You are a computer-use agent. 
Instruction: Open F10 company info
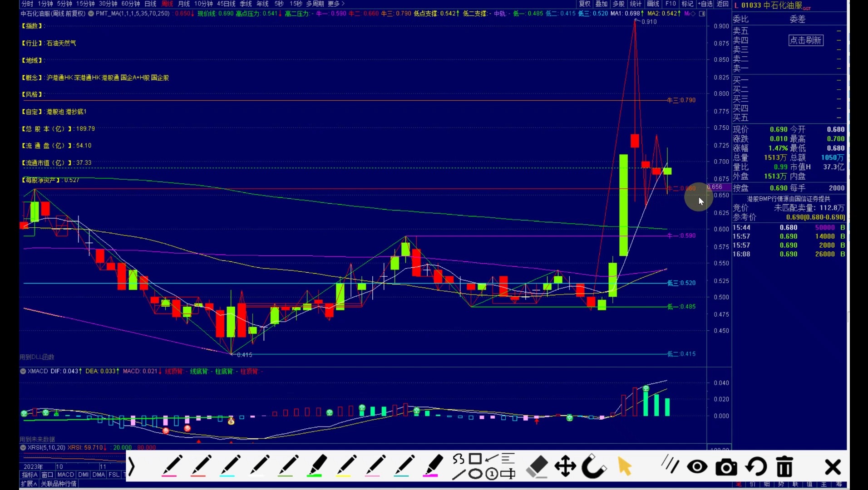coord(671,4)
